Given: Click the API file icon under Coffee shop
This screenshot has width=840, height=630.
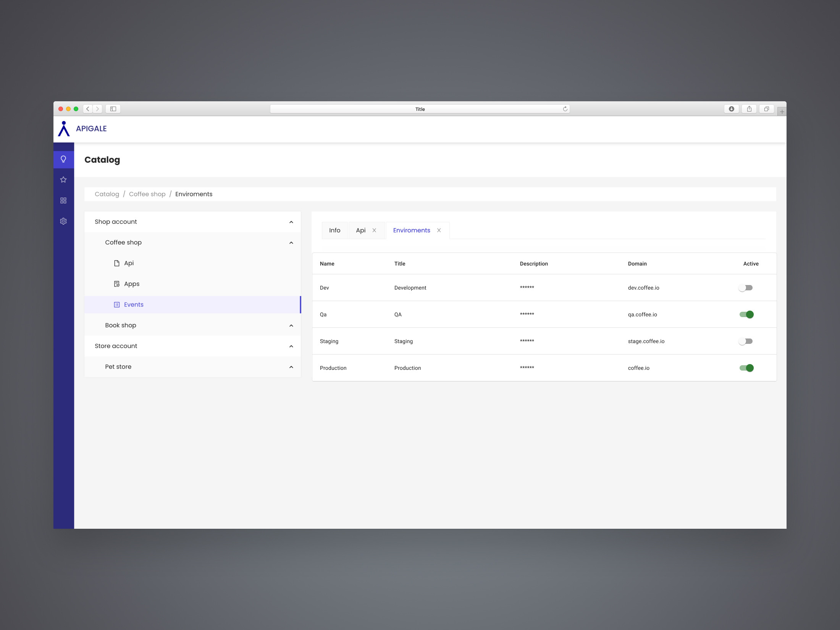Looking at the screenshot, I should (116, 263).
